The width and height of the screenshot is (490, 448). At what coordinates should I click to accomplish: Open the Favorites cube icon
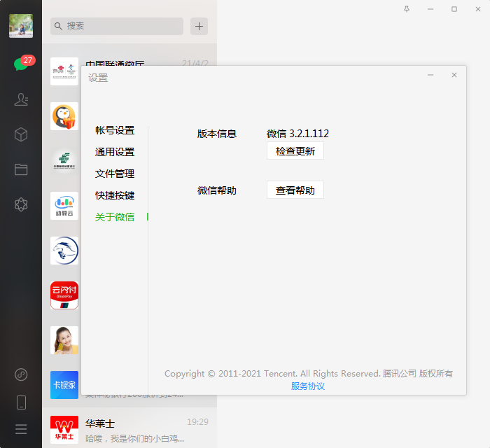(21, 134)
